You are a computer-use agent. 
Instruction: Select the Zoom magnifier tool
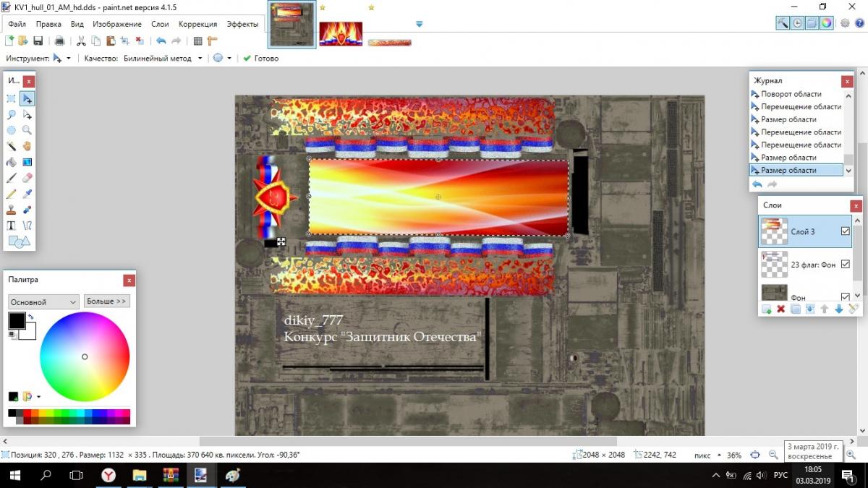(x=27, y=131)
